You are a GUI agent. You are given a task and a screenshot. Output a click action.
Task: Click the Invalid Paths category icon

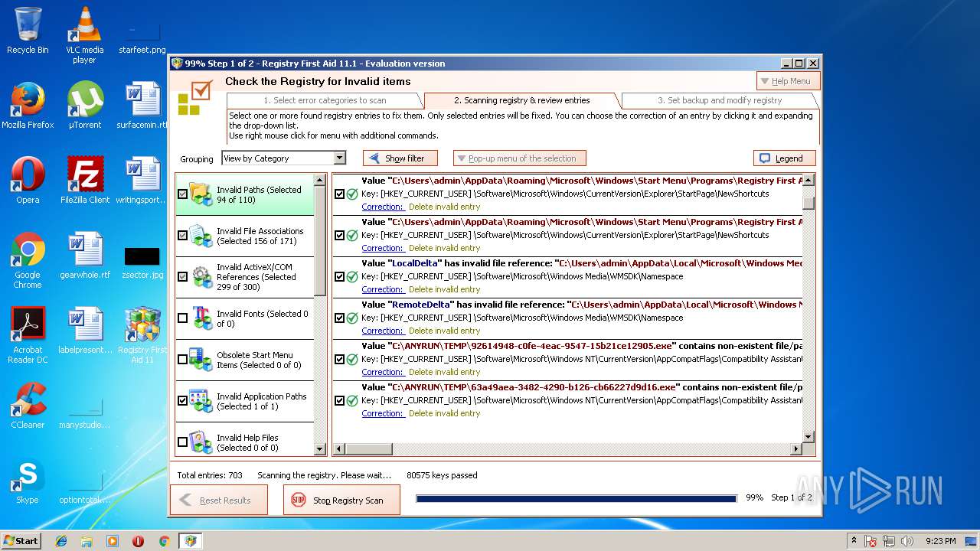point(201,194)
